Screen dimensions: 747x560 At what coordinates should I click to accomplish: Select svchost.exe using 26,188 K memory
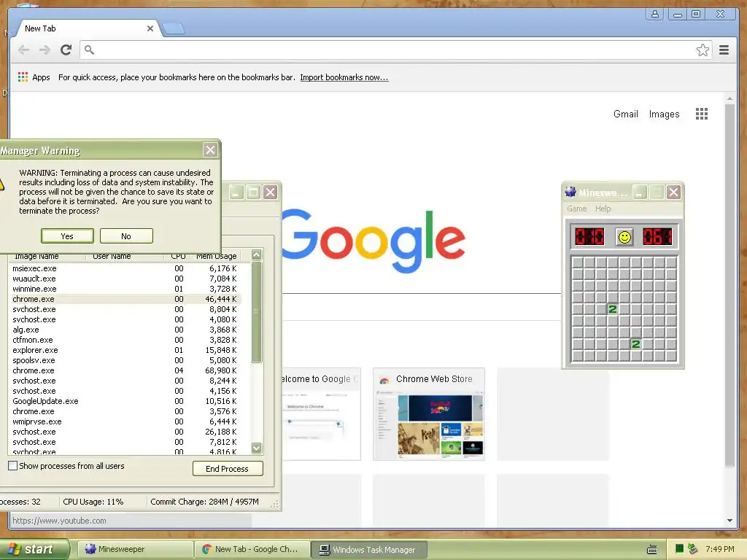[126, 432]
